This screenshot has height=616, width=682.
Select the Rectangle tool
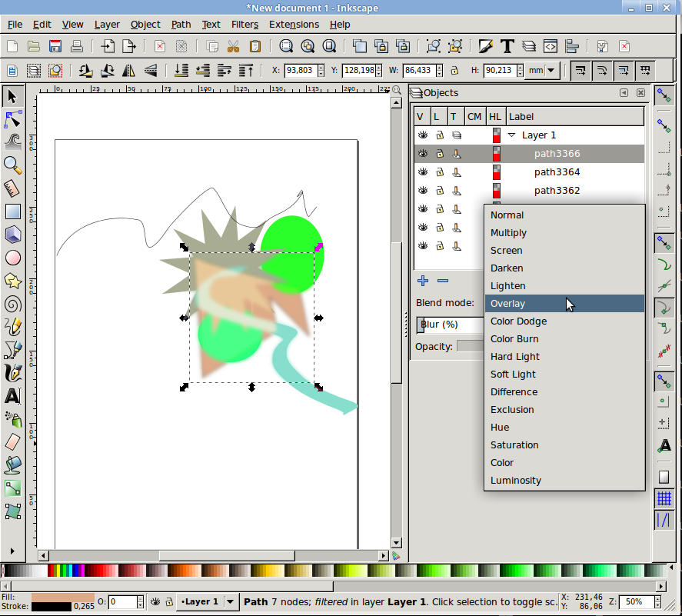tap(12, 211)
